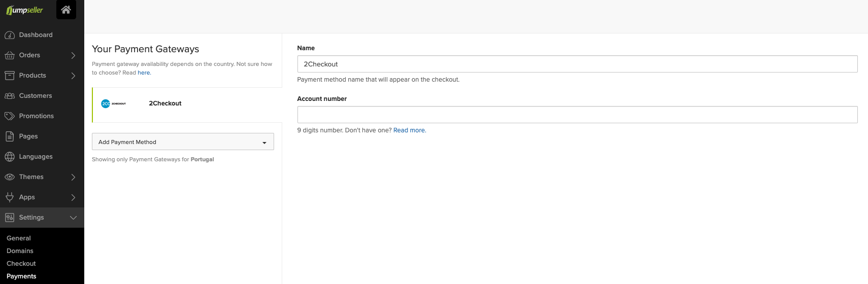This screenshot has width=868, height=284.
Task: Follow the 'Read more' link
Action: tap(409, 130)
